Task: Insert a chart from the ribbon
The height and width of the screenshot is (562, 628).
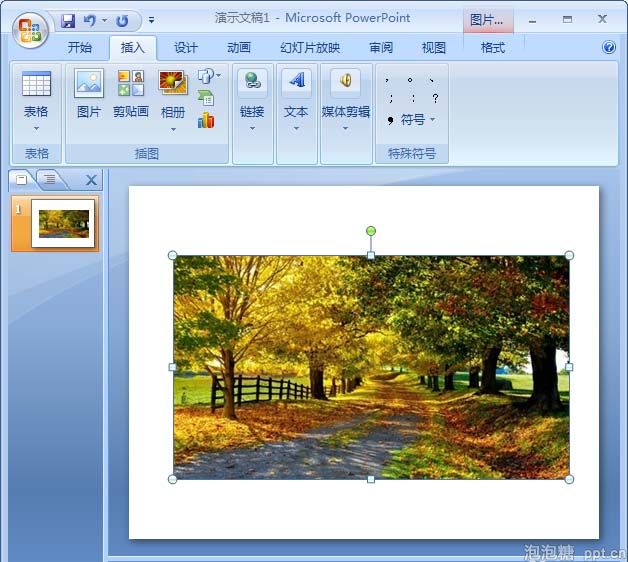Action: coord(206,120)
